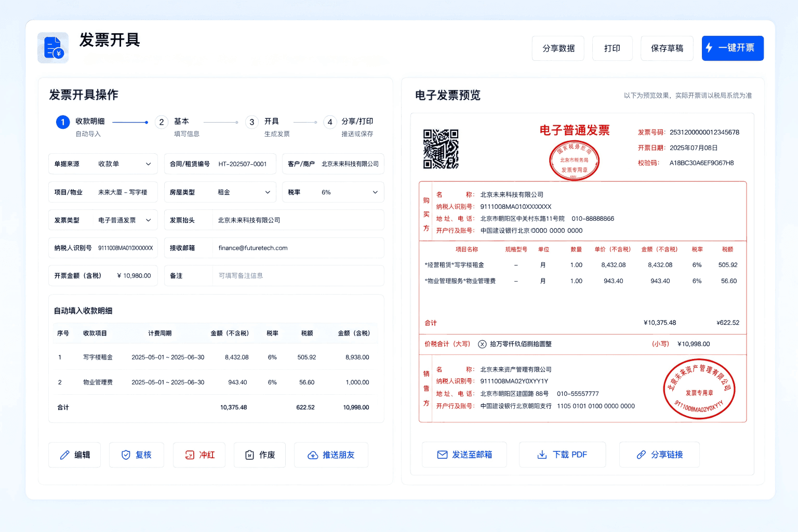Click the red 冲红 reversal icon
Screen dimensions: 798x532
pyautogui.click(x=190, y=455)
